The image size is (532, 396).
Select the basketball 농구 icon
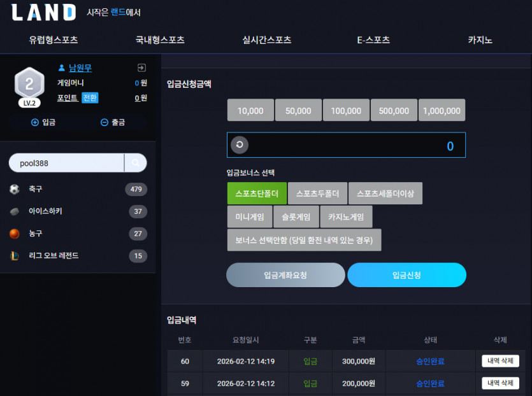pyautogui.click(x=14, y=234)
